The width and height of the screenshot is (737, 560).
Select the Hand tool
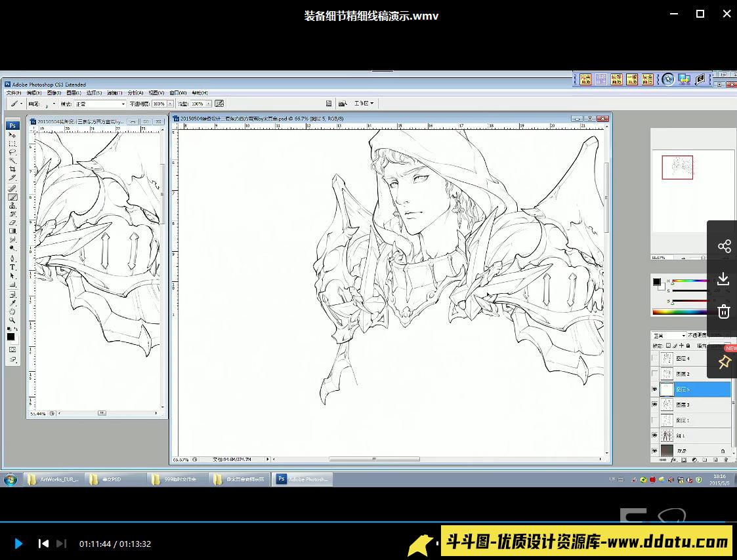[x=12, y=311]
